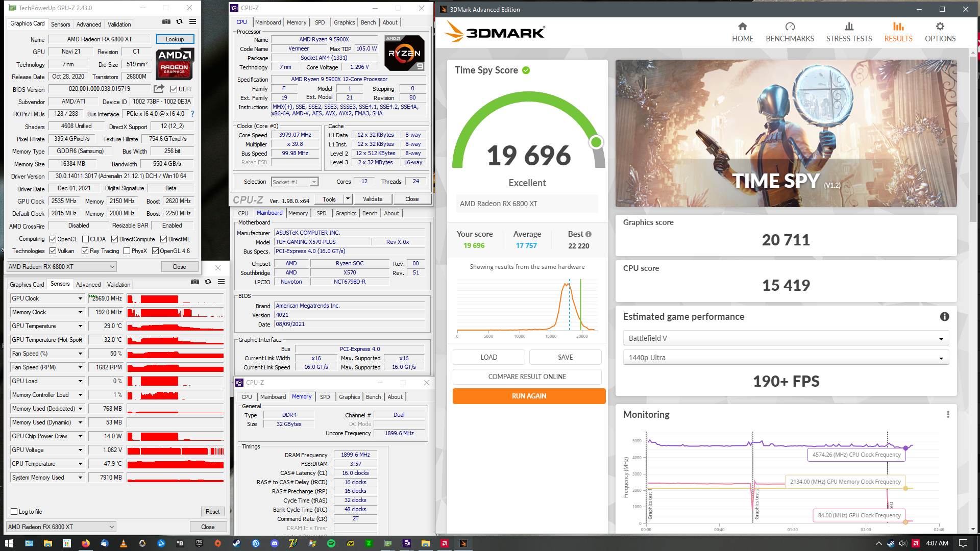Open the Battlefield V game dropdown
980x551 pixels.
point(786,338)
